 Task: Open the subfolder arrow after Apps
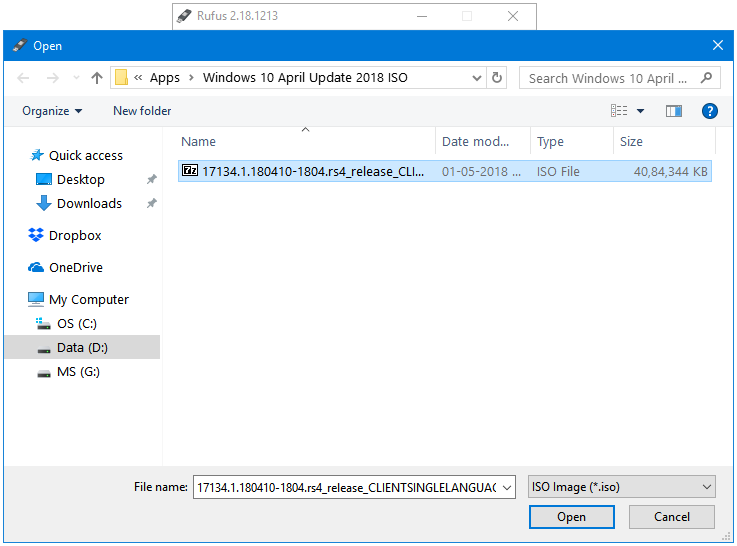(x=191, y=78)
